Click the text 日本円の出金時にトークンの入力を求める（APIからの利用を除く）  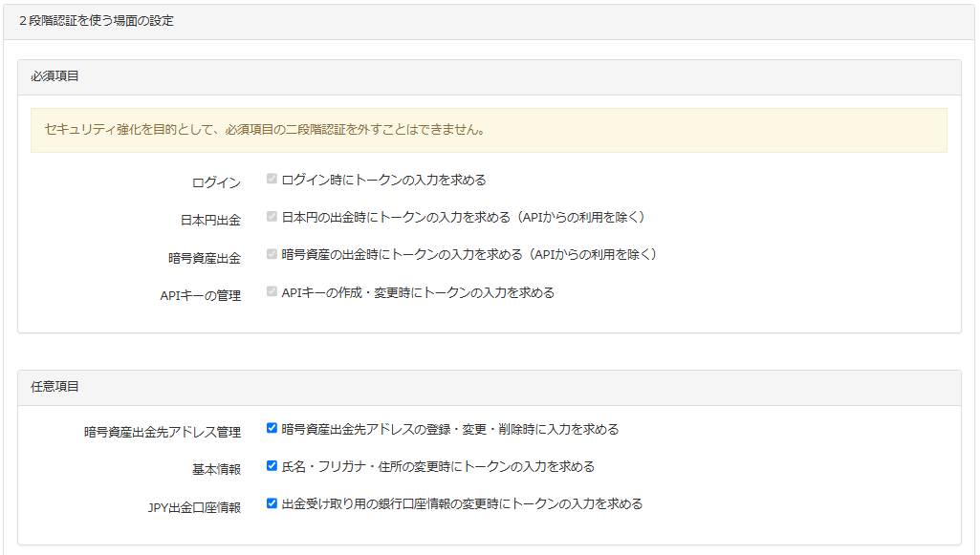(x=466, y=217)
